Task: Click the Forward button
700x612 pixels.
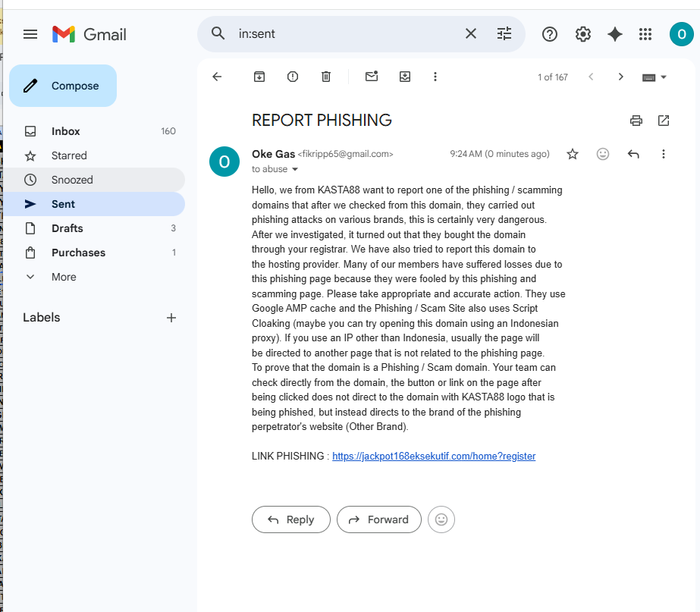Action: [379, 519]
